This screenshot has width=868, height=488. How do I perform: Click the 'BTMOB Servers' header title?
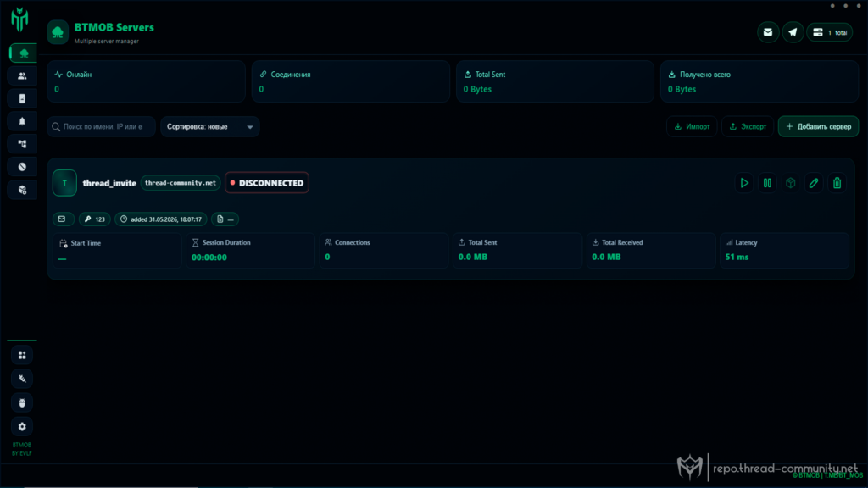(114, 27)
